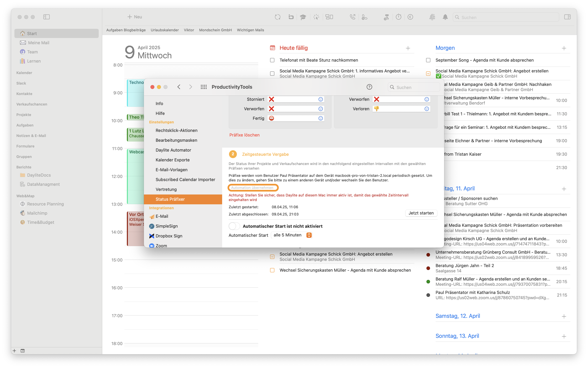Click the Euro currency icon in toolbar
Viewport: 588px width, 368px height.
pyautogui.click(x=410, y=17)
